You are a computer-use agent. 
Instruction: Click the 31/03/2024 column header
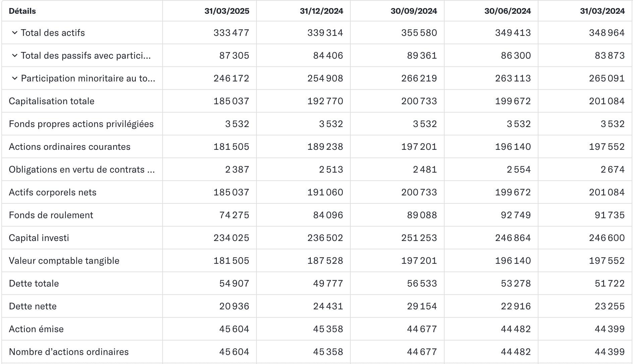coord(602,11)
